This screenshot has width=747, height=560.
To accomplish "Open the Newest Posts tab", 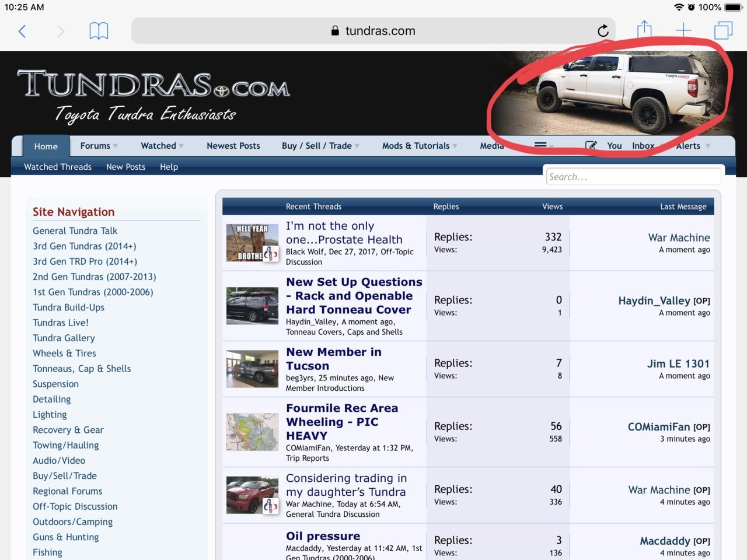I will coord(233,146).
